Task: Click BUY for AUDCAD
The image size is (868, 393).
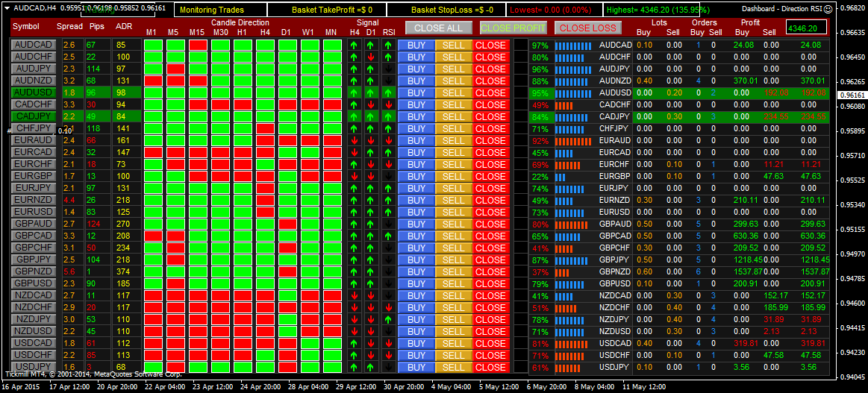Action: pyautogui.click(x=416, y=45)
